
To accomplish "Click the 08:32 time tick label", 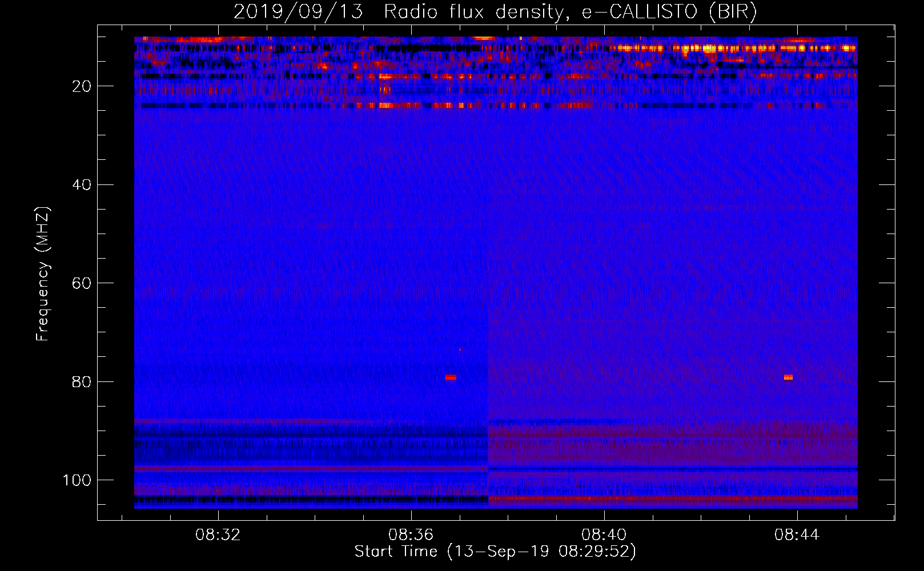I will point(218,535).
